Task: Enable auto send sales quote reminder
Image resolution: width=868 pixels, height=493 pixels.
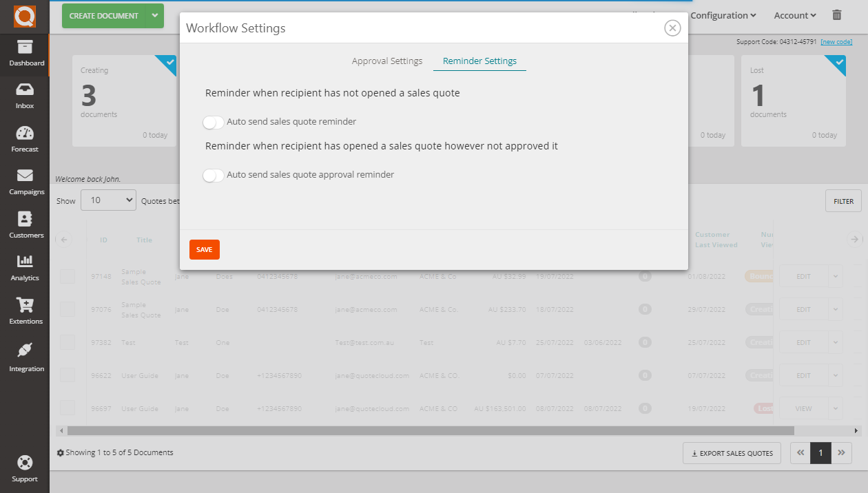Action: click(214, 122)
